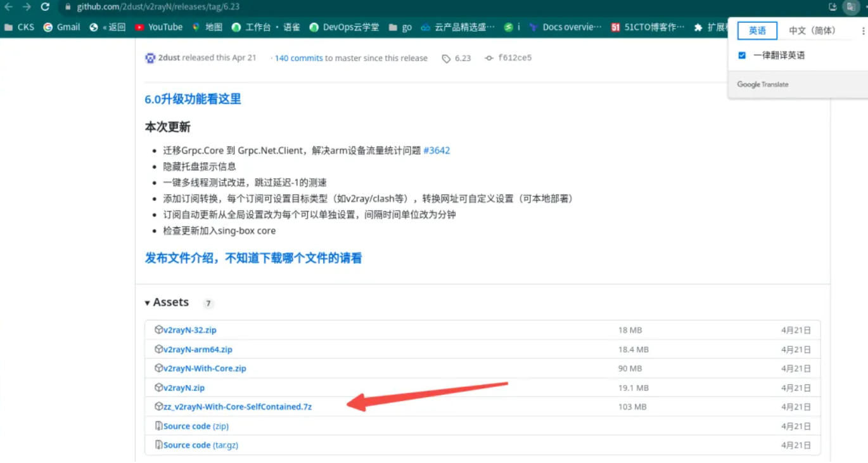This screenshot has width=868, height=463.
Task: Select the 英语 tab in the translate popup
Action: (757, 30)
